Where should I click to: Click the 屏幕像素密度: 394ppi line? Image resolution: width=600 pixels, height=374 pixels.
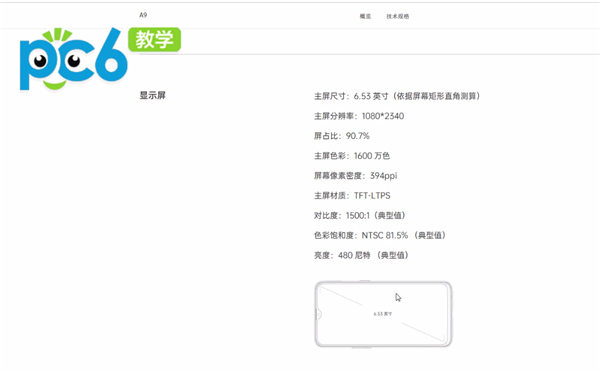(x=355, y=176)
